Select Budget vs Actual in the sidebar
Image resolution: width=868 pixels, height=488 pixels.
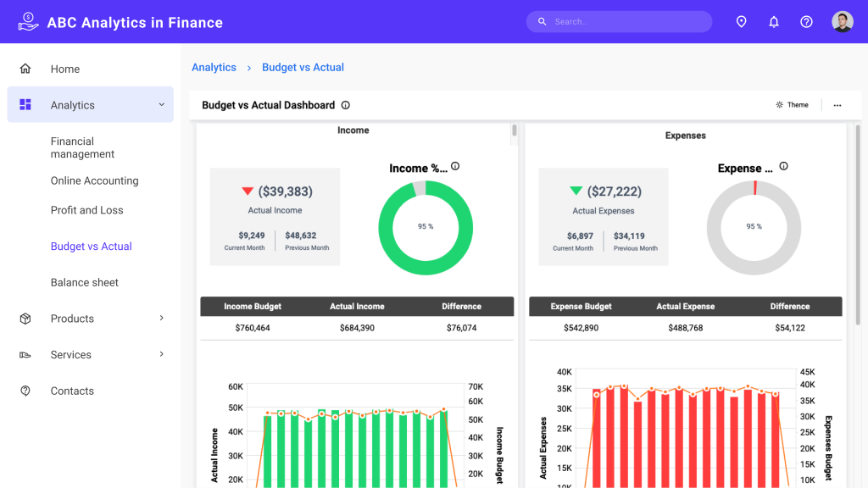point(91,246)
